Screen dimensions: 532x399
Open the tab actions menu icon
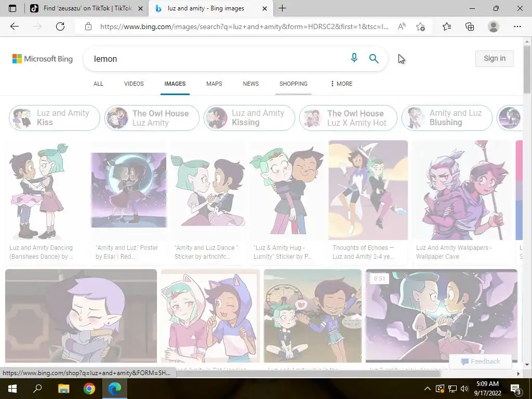click(x=12, y=8)
